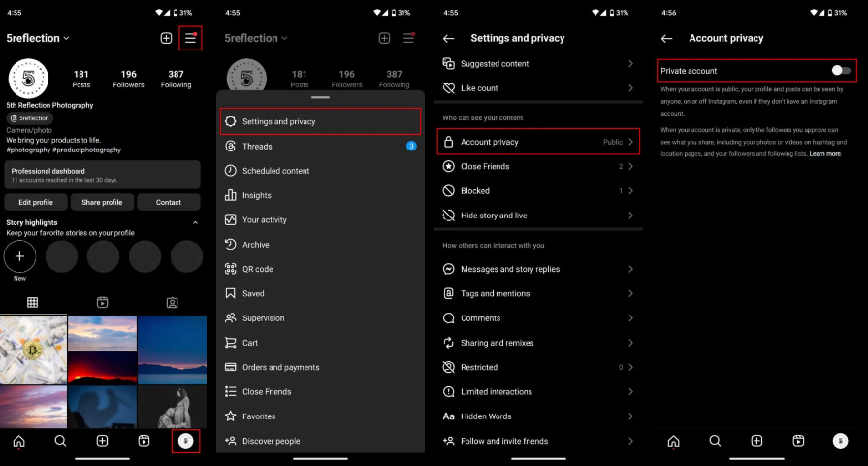Open Suggested content settings chevron

pos(630,64)
